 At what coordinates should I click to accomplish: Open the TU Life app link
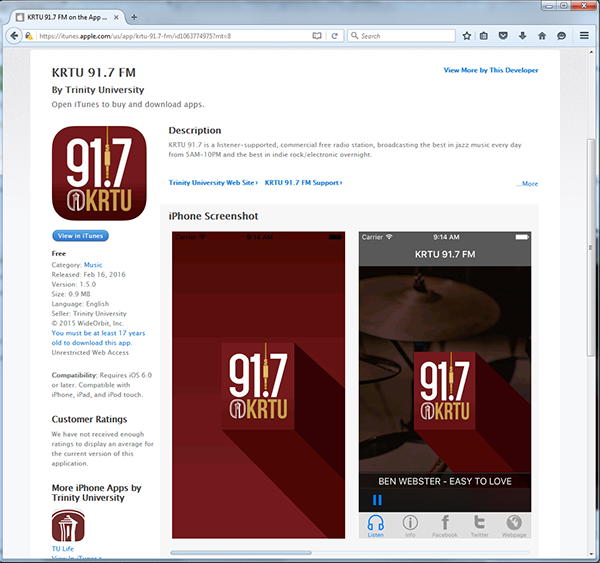[63, 548]
